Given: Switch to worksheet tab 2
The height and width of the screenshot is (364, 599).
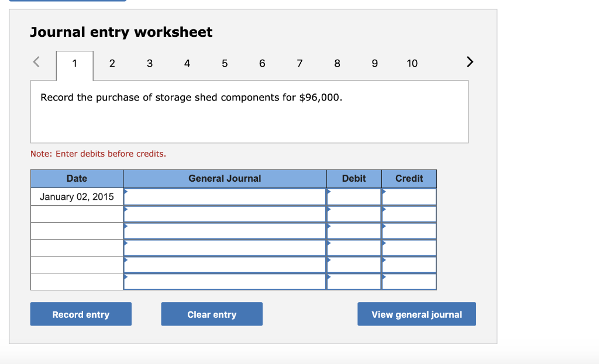Looking at the screenshot, I should tap(112, 63).
